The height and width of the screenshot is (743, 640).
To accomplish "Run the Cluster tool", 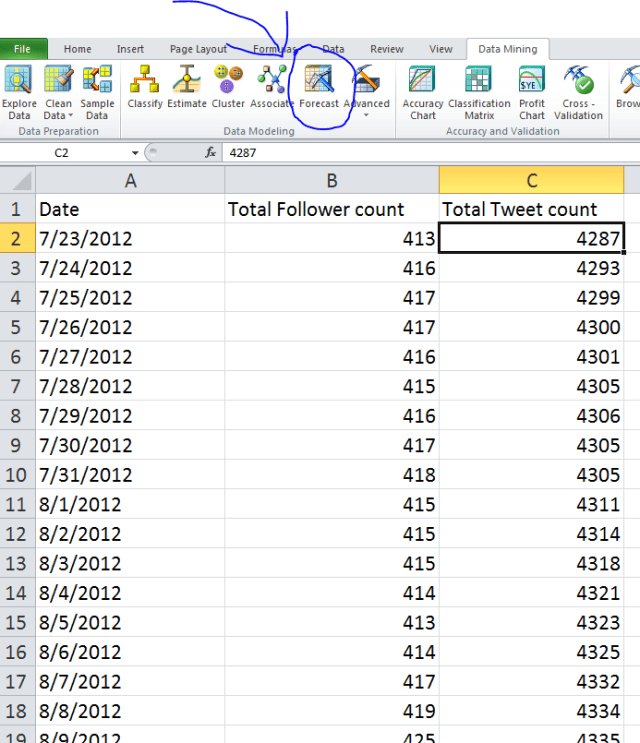I will tap(228, 87).
